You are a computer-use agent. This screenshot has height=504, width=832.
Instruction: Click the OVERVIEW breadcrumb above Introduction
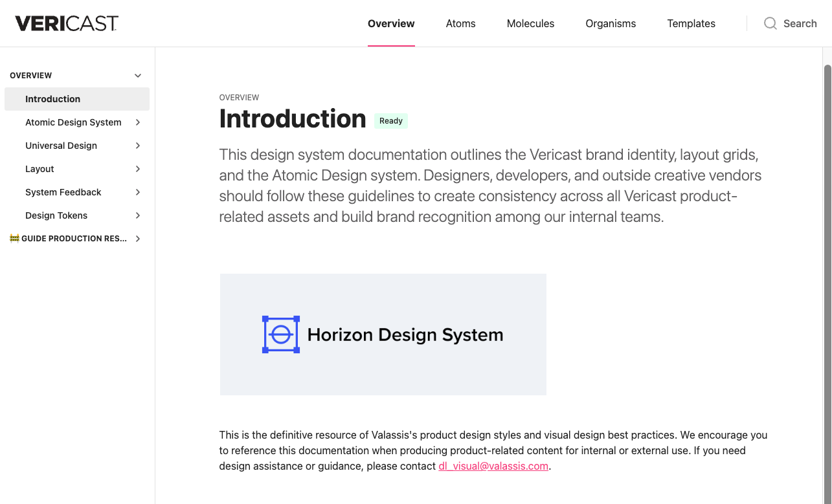coord(239,98)
